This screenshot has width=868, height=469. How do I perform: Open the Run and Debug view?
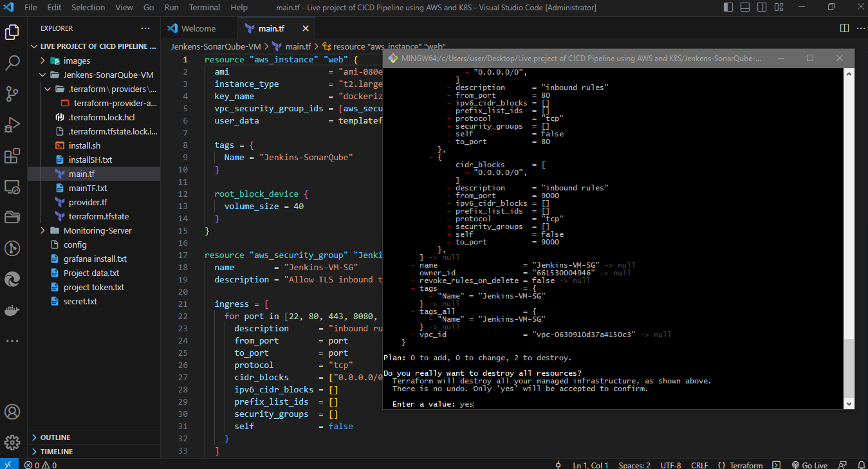(x=12, y=124)
